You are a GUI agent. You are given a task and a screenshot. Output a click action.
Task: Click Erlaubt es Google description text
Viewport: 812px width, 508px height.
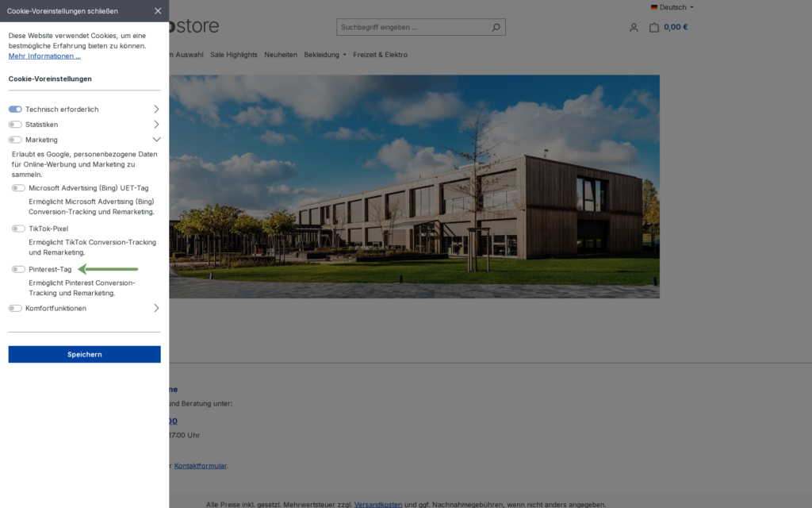tap(84, 164)
